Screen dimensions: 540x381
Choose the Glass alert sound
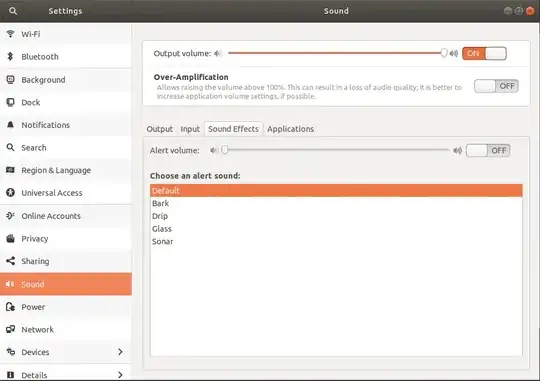click(x=336, y=229)
